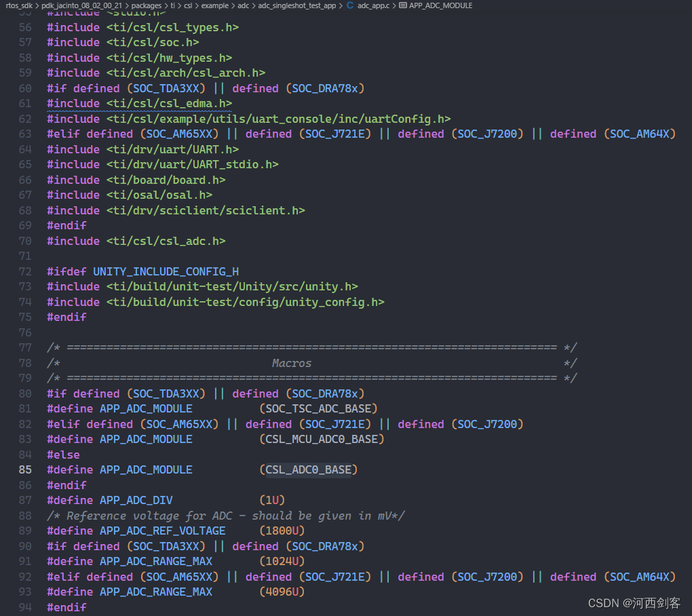Screen dimensions: 692x616
Task: Open adc breadcrumb folder
Action: [243, 5]
